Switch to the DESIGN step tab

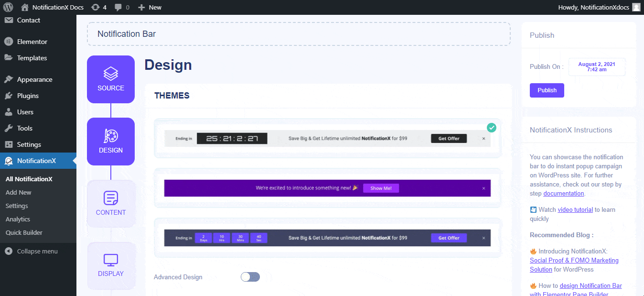(x=111, y=142)
